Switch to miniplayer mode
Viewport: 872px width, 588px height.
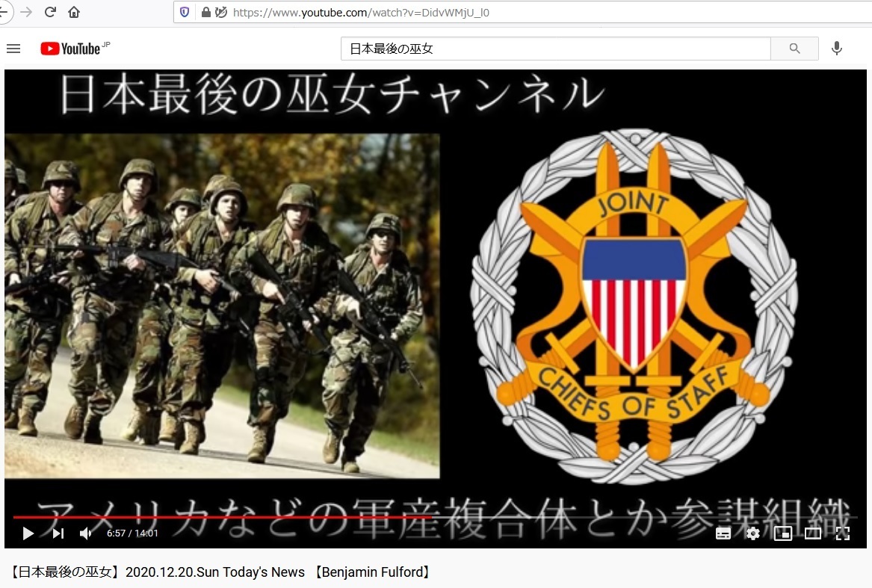pyautogui.click(x=783, y=534)
